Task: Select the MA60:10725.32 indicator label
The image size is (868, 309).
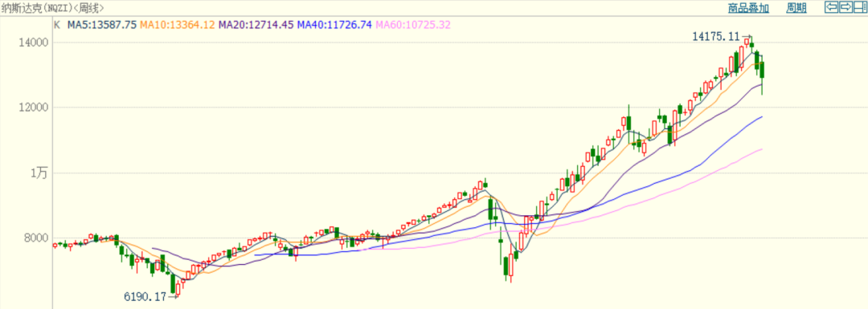Action: (413, 24)
